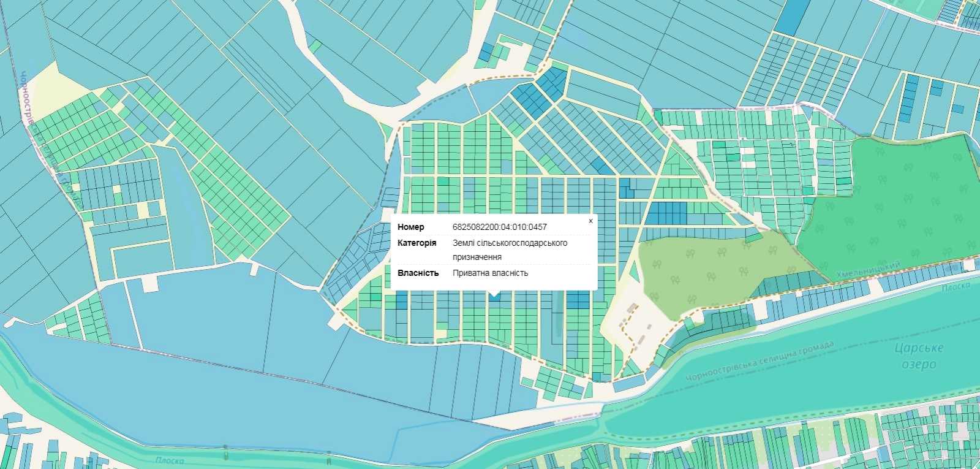Select the dark blue parcel block right of popup
The width and height of the screenshot is (980, 469).
click(x=666, y=213)
